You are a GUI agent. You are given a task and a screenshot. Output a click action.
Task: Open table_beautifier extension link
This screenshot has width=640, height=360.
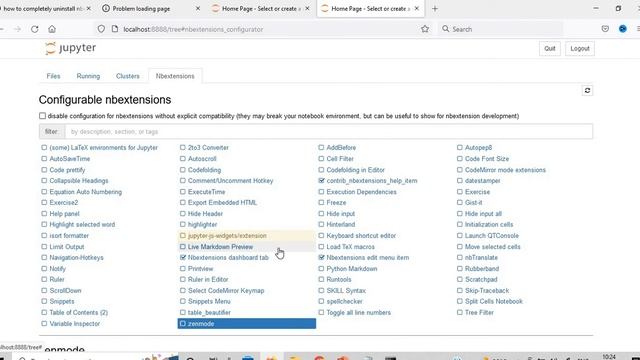[x=209, y=312]
